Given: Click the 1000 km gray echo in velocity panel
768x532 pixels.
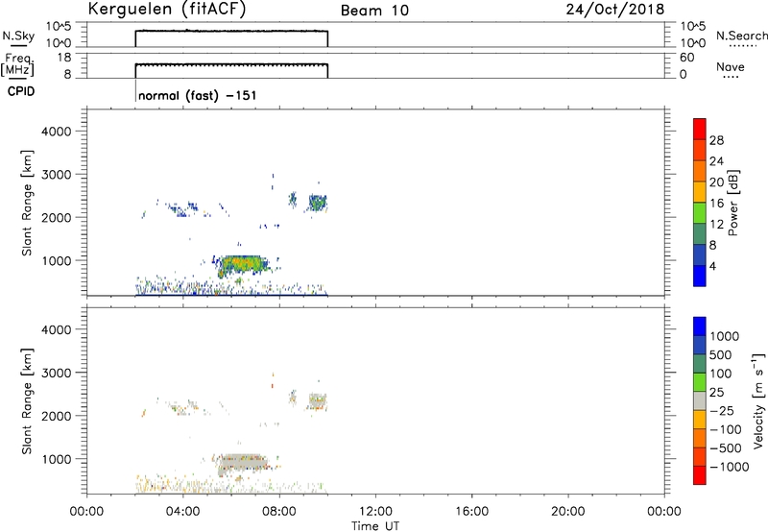Looking at the screenshot, I should (x=244, y=463).
